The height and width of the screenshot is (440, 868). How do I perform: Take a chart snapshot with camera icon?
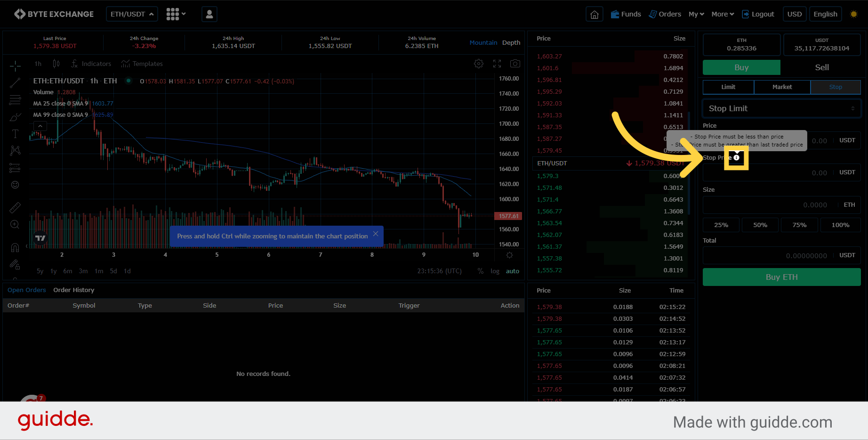coord(515,64)
